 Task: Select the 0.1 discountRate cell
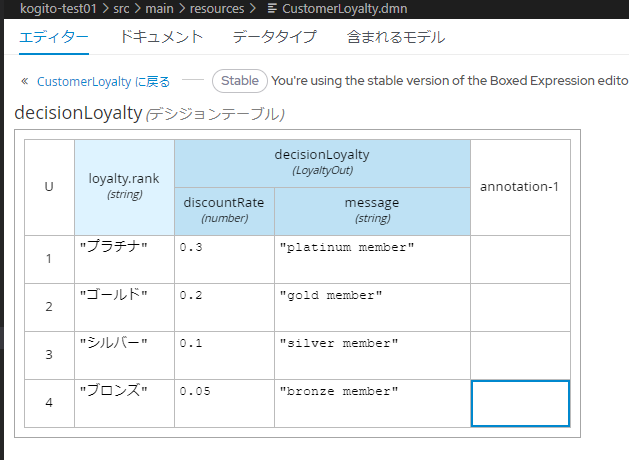pyautogui.click(x=224, y=355)
